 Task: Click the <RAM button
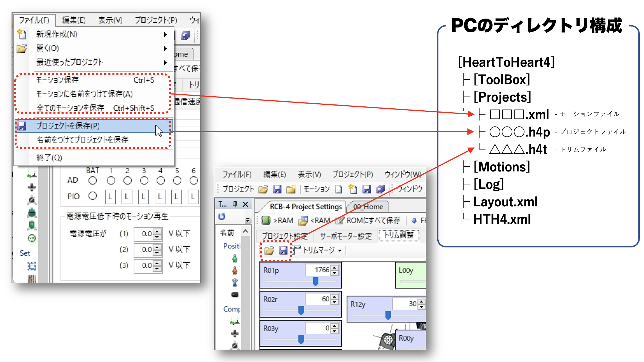[314, 220]
